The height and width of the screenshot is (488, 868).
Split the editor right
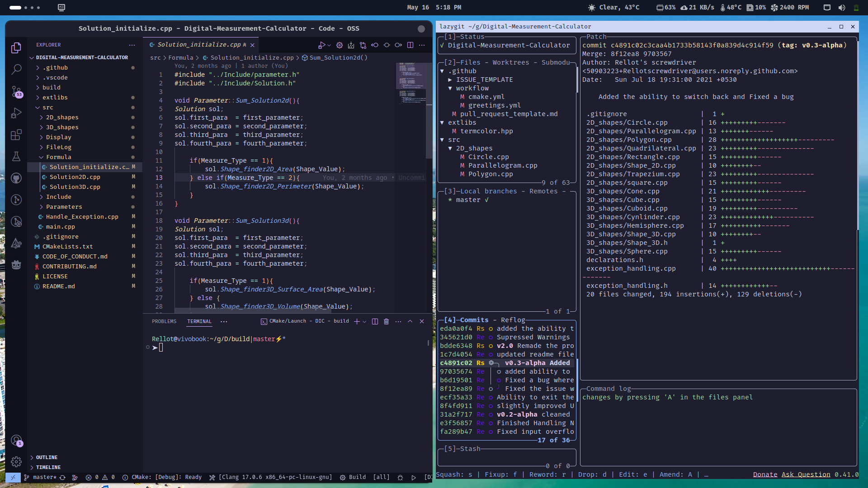point(410,45)
